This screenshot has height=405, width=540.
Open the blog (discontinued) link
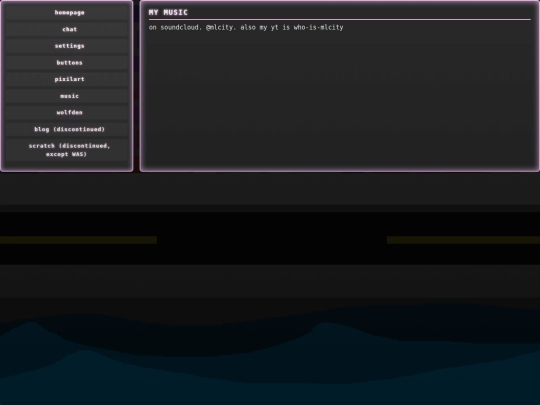[67, 129]
